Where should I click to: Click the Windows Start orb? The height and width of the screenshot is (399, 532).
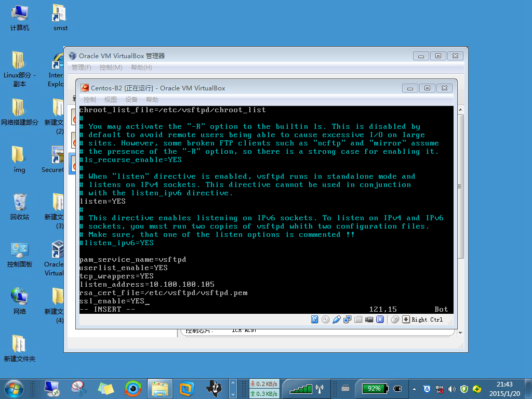14,389
